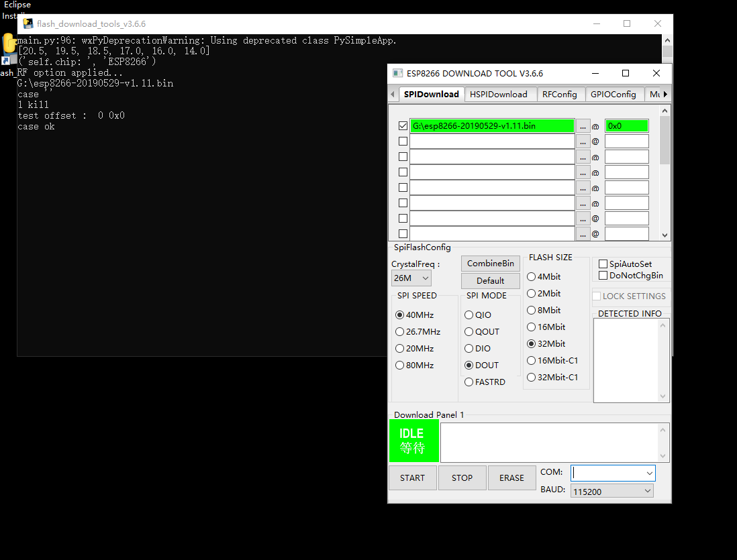Select 16Mbit flash size
The image size is (737, 560).
[532, 327]
